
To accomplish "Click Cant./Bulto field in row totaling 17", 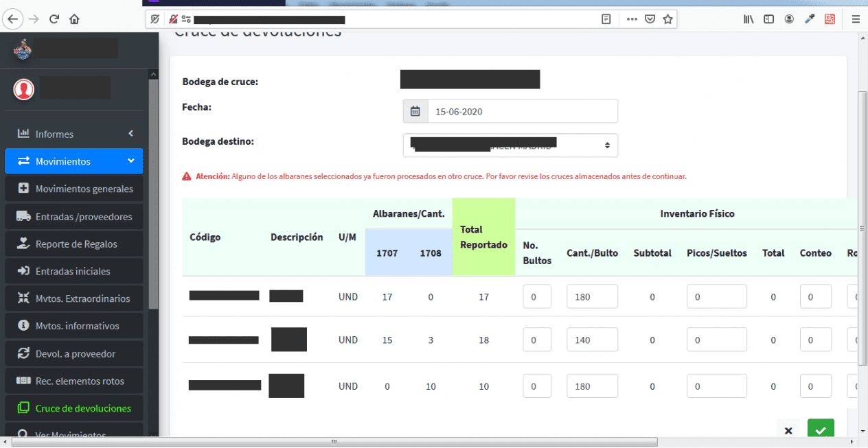I will click(x=592, y=296).
